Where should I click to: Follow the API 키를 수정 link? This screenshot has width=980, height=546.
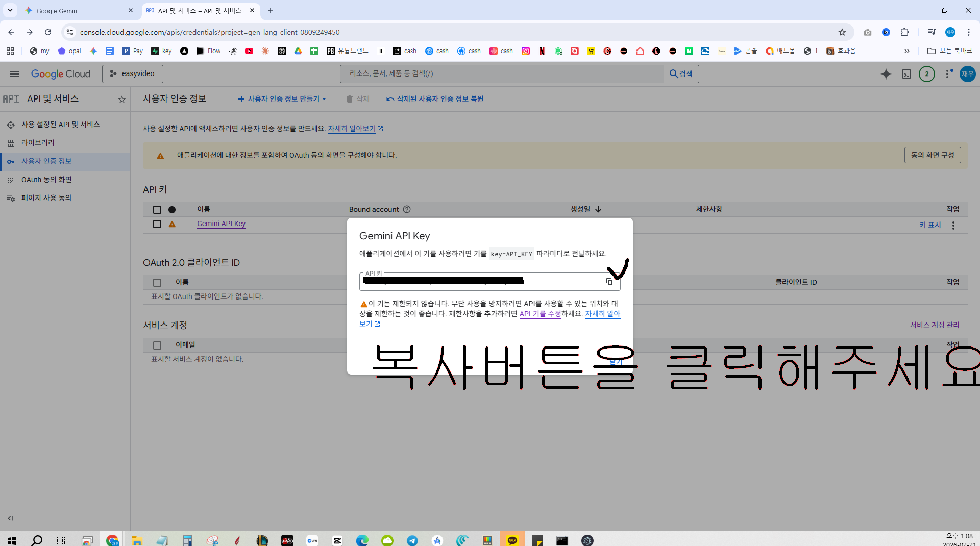[x=540, y=314]
